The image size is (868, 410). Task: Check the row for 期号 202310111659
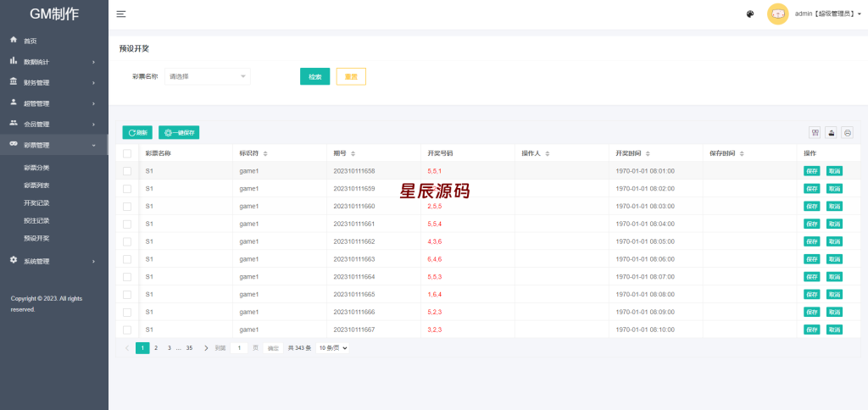(x=127, y=189)
